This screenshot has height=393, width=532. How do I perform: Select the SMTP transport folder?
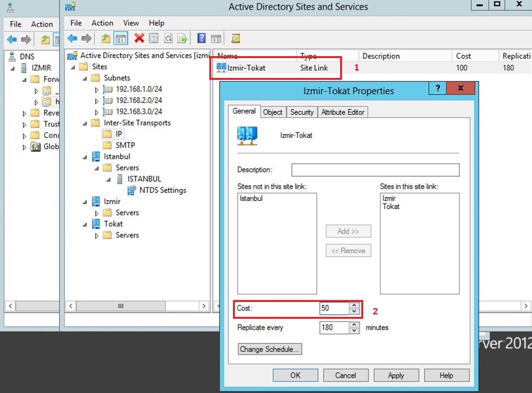click(x=125, y=145)
